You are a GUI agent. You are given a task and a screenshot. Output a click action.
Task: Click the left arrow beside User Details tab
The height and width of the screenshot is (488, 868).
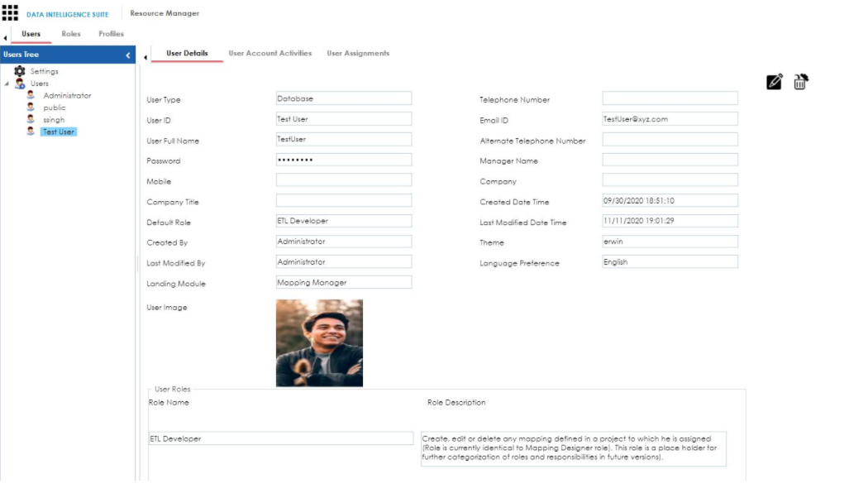145,57
